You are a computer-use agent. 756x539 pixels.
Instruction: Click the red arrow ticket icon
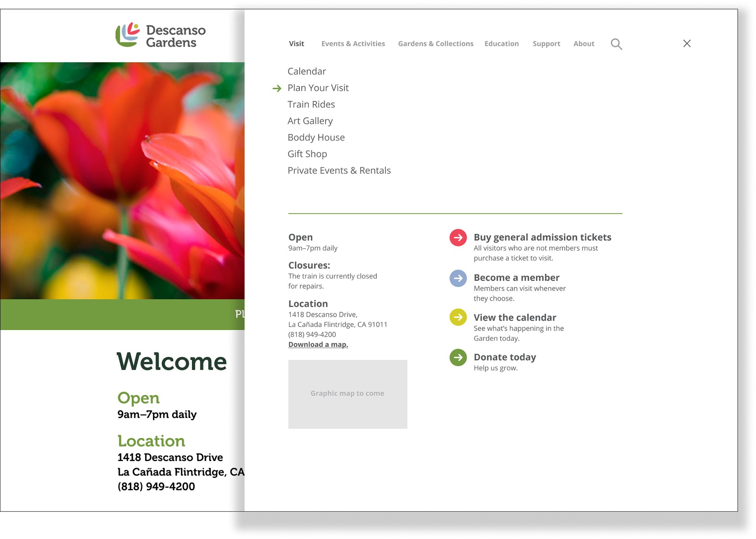coord(458,238)
